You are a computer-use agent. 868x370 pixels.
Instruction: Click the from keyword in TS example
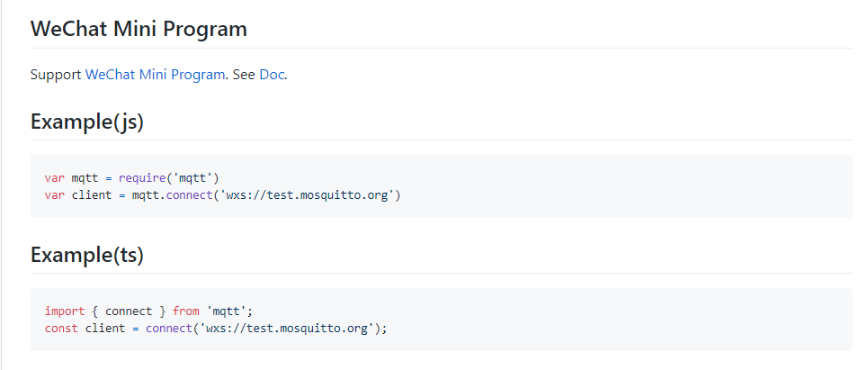click(x=187, y=311)
